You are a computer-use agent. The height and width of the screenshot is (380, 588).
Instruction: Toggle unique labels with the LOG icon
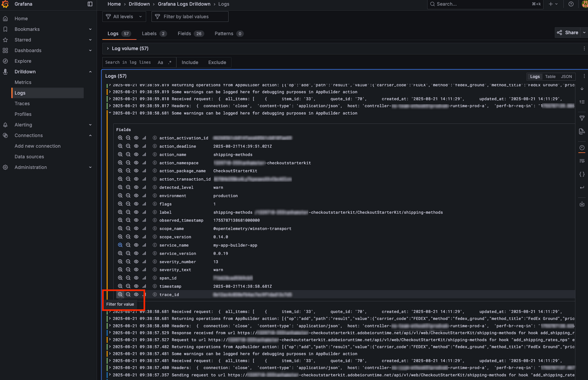coord(582,131)
